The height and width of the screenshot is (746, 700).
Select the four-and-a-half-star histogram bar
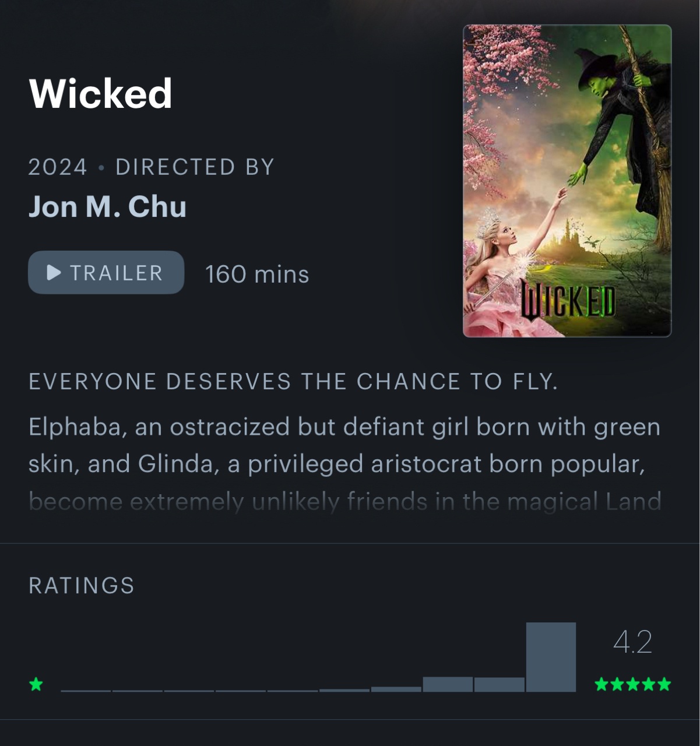point(500,685)
